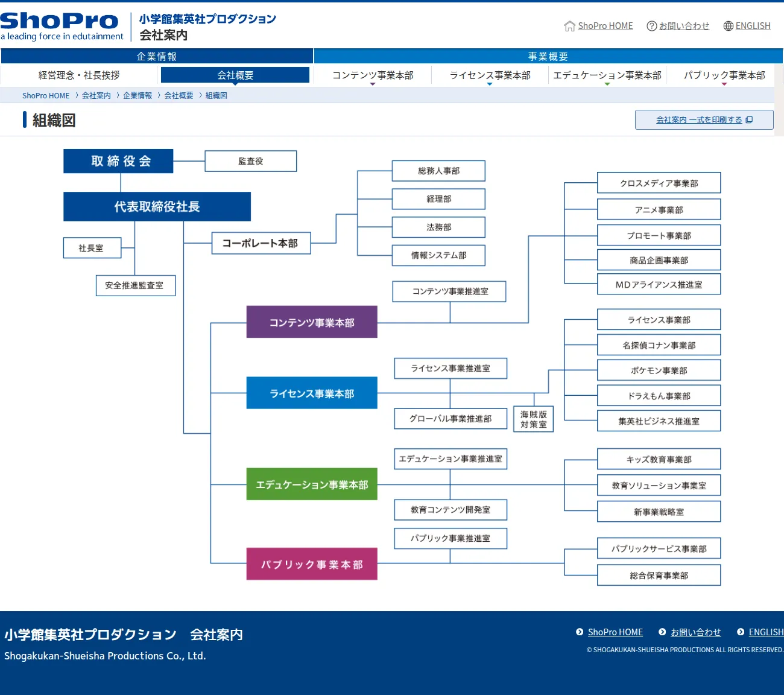Viewport: 784px width, 695px height.
Task: Click the ライセンス事業部 box
Action: coord(659,320)
